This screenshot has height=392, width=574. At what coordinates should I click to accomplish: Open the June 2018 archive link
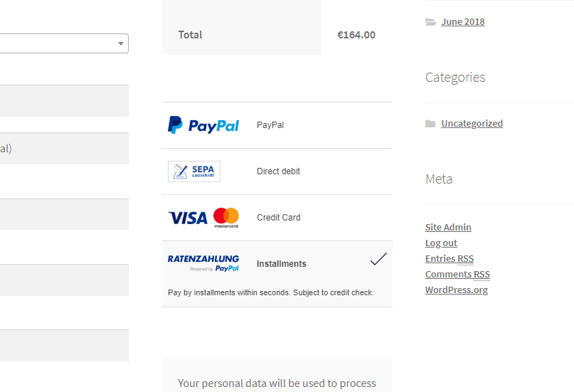pos(463,21)
